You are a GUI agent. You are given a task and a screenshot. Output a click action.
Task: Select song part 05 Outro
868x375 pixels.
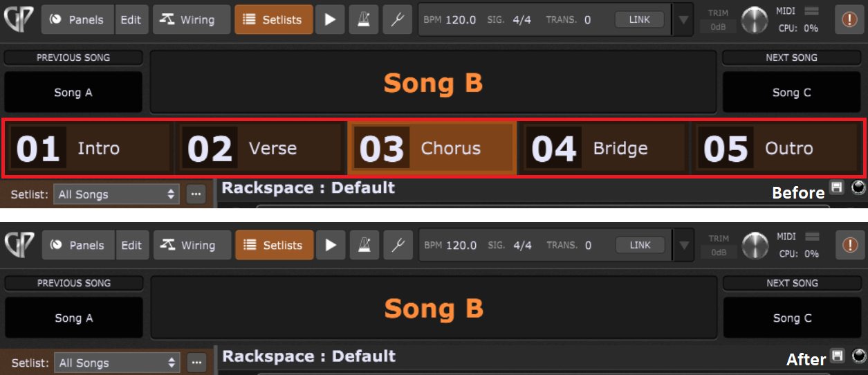[x=777, y=148]
